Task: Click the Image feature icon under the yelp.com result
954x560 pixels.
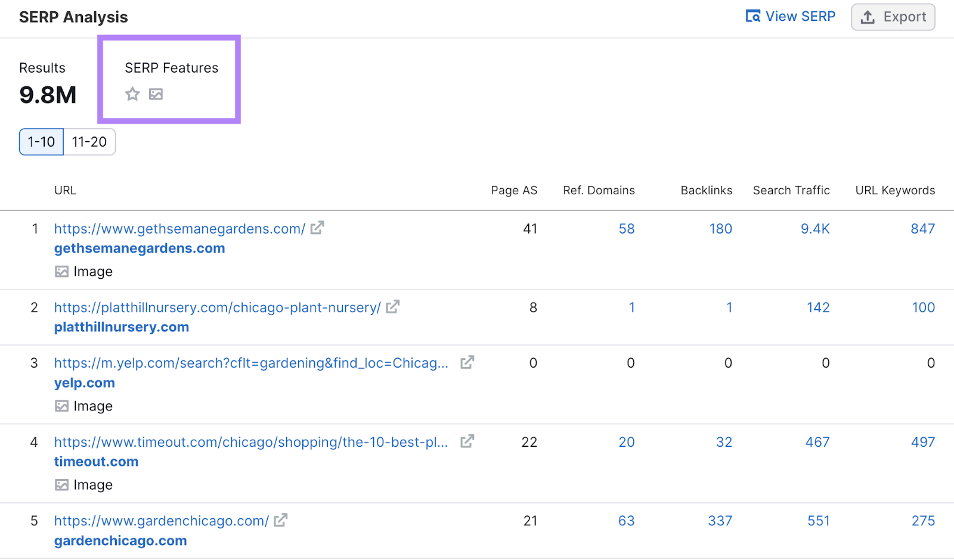Action: coord(61,406)
